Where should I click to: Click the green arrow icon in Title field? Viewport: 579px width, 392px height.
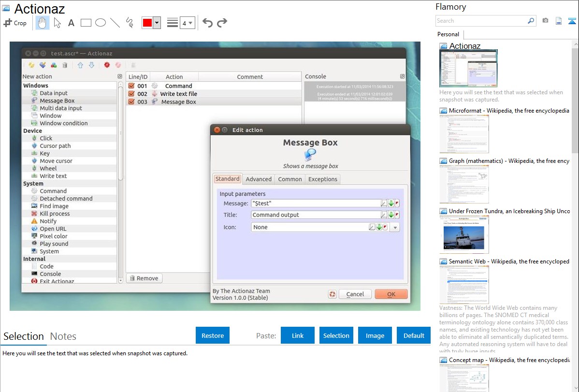coord(391,215)
